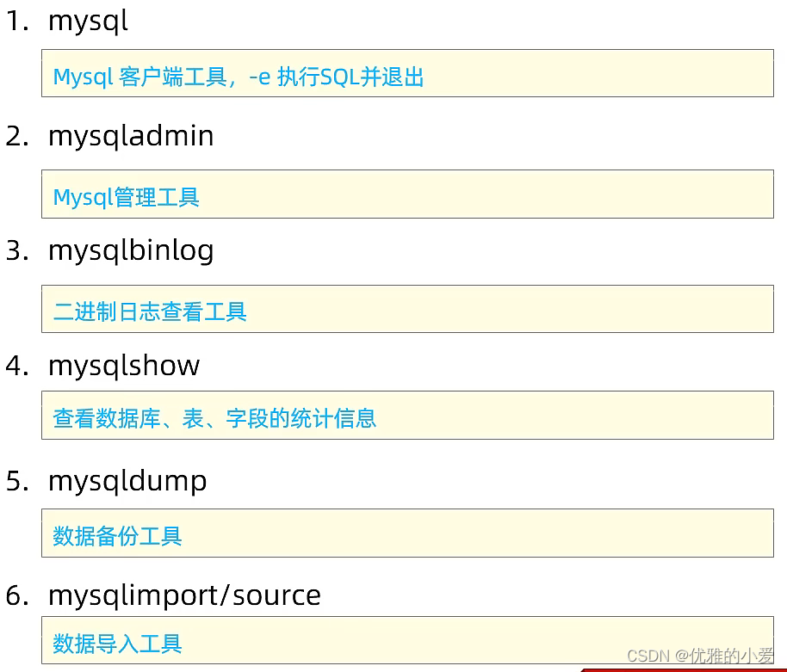Click the mysql list heading

(x=88, y=21)
